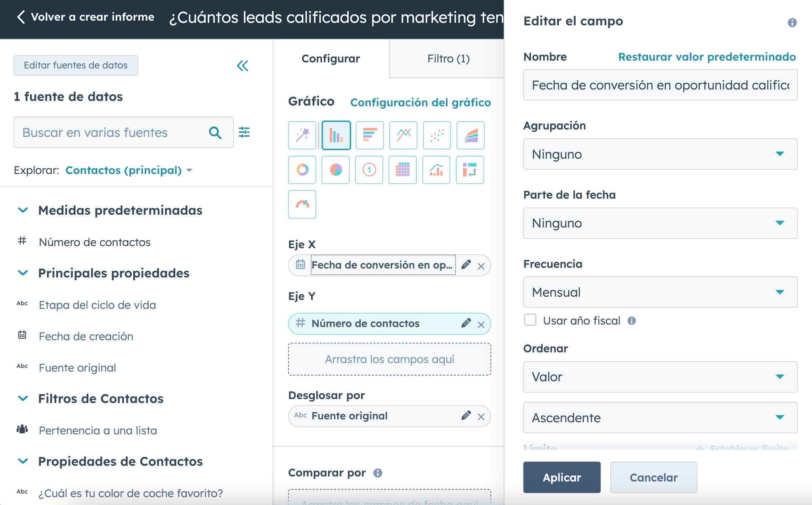Click Editar fuentes de datos button
The height and width of the screenshot is (505, 812).
coord(76,65)
